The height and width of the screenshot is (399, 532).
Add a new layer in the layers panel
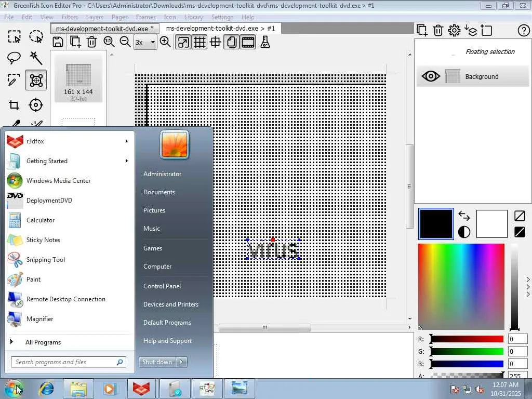click(422, 31)
